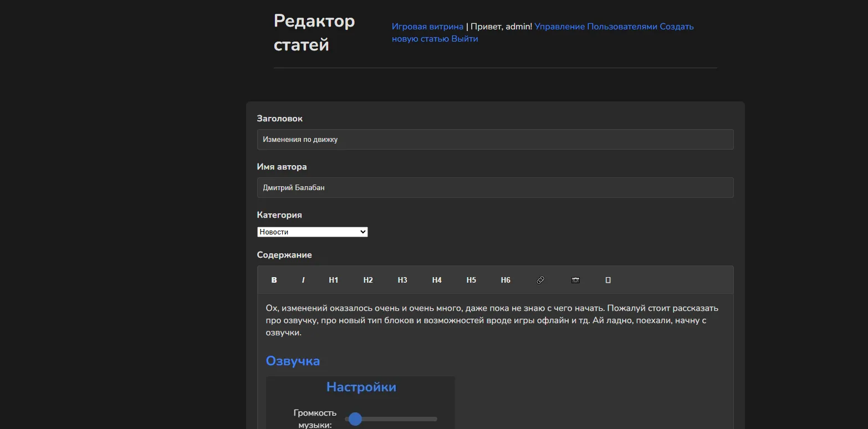Click the rectangle icon after the camera

click(608, 280)
